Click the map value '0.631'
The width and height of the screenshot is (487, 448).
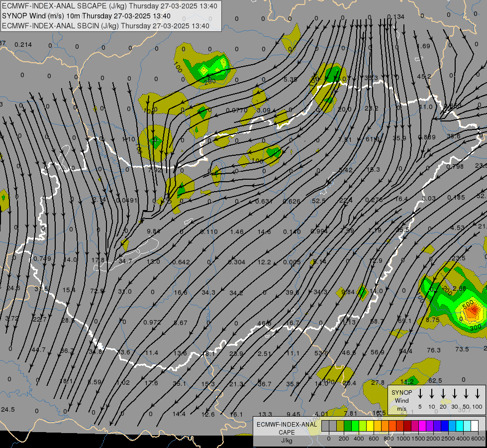[264, 202]
